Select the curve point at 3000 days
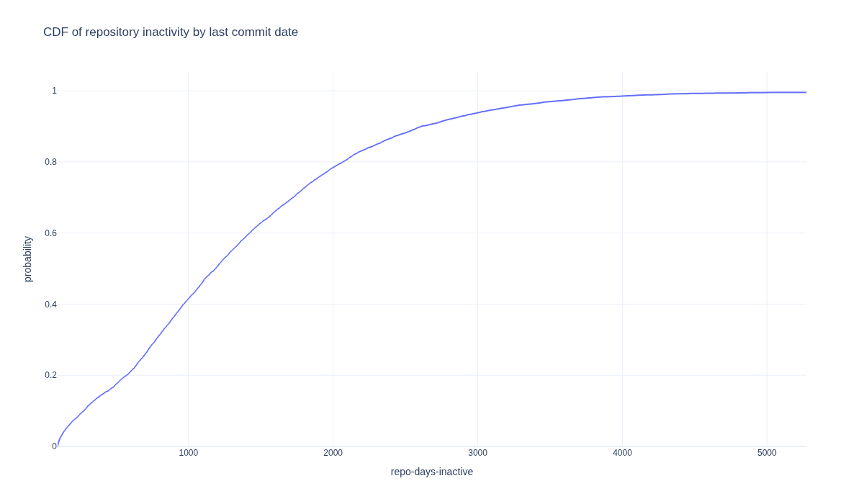 point(478,112)
